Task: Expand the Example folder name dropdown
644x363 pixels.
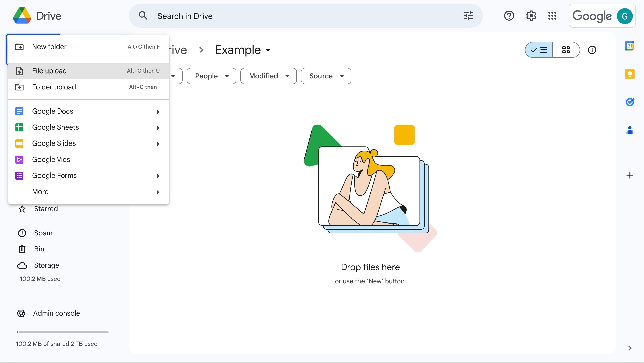Action: [x=268, y=50]
